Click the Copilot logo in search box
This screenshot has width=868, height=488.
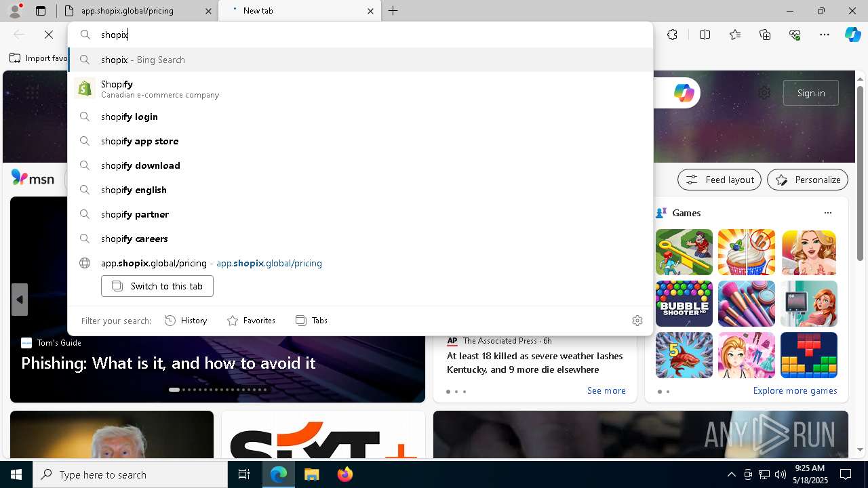click(684, 93)
